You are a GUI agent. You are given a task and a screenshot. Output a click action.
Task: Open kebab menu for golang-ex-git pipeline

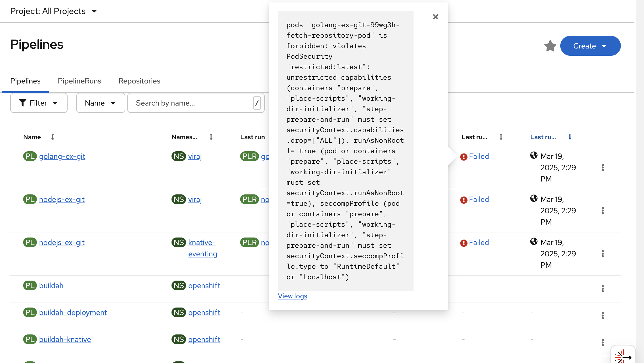pyautogui.click(x=603, y=167)
